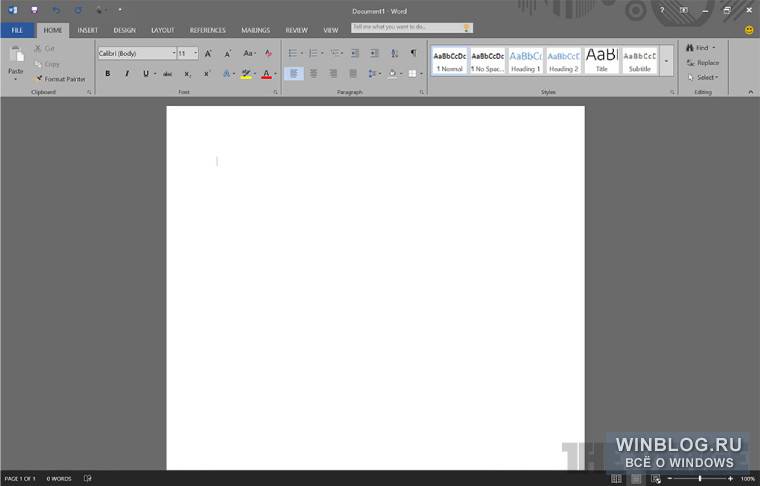
Task: Activate the Format Painter
Action: pos(60,78)
